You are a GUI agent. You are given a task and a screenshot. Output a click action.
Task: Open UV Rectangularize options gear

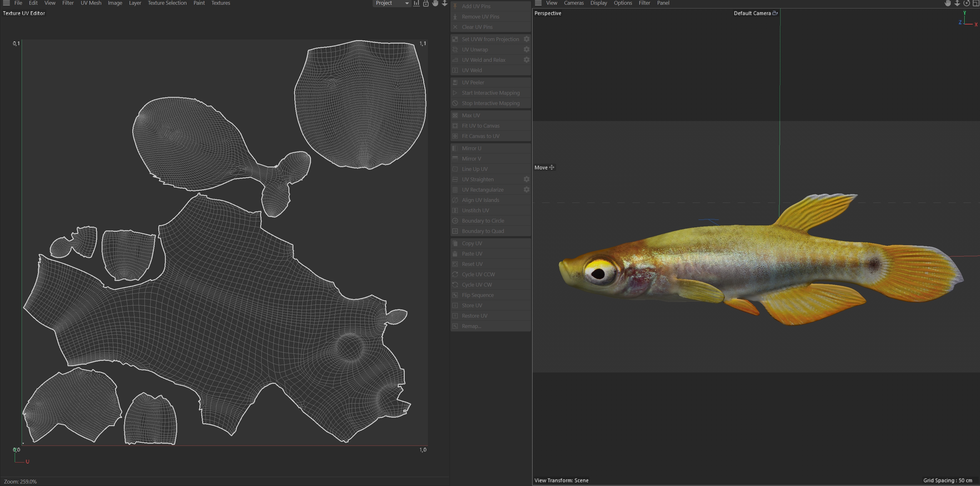click(x=526, y=189)
